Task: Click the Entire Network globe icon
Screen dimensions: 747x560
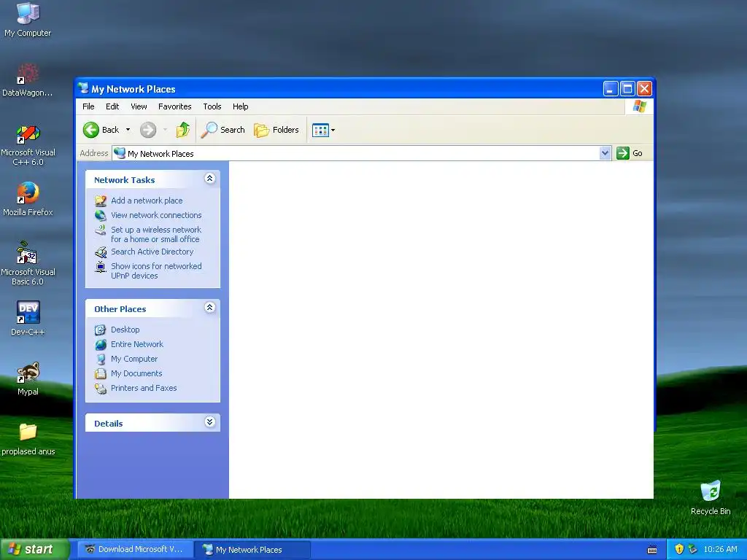Action: [101, 344]
